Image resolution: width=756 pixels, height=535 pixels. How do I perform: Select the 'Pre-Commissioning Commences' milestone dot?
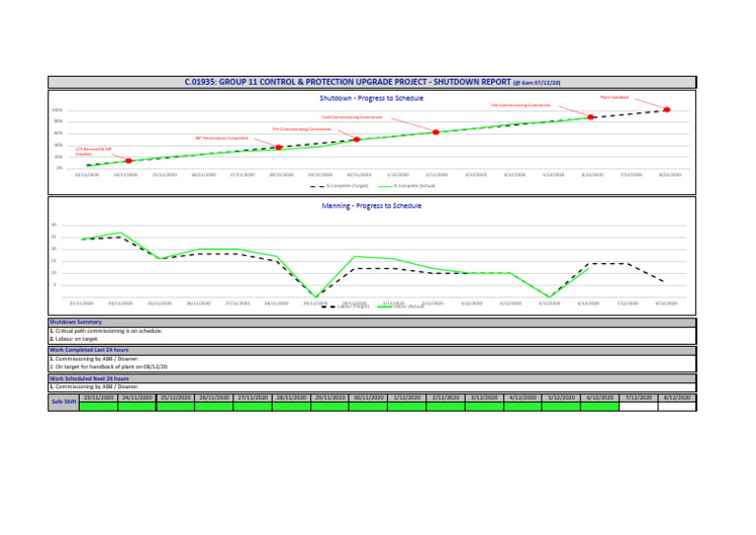[x=356, y=140]
